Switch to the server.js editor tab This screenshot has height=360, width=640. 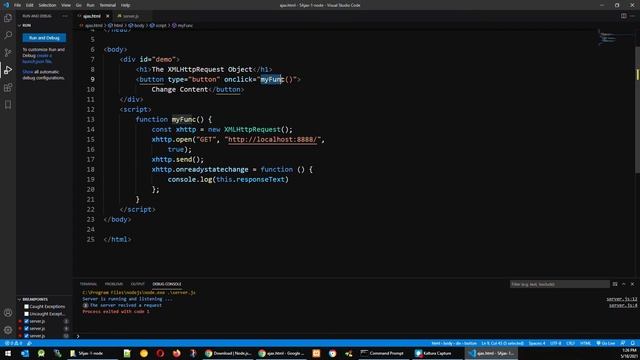click(131, 16)
